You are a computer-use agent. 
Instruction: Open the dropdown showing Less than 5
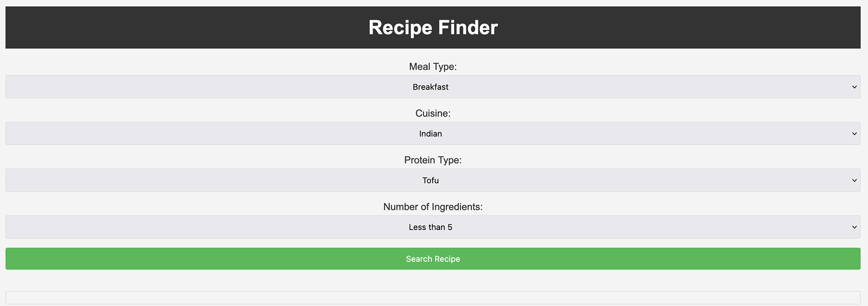pyautogui.click(x=430, y=227)
